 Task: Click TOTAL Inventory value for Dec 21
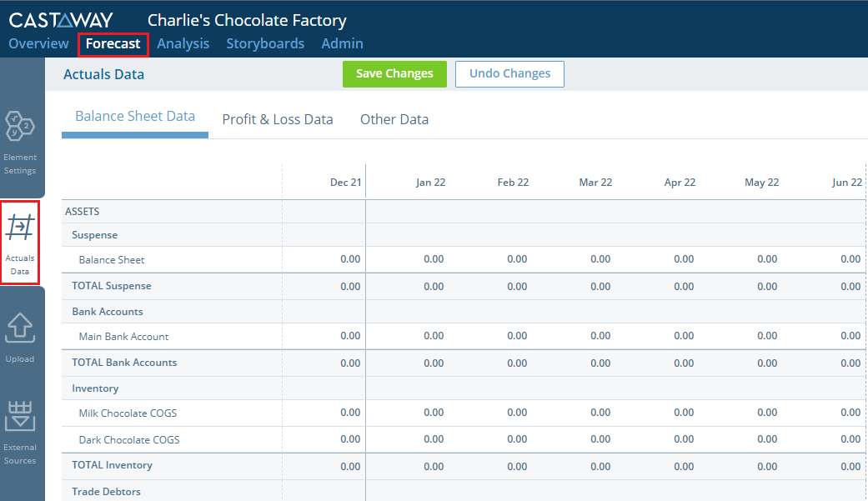350,467
